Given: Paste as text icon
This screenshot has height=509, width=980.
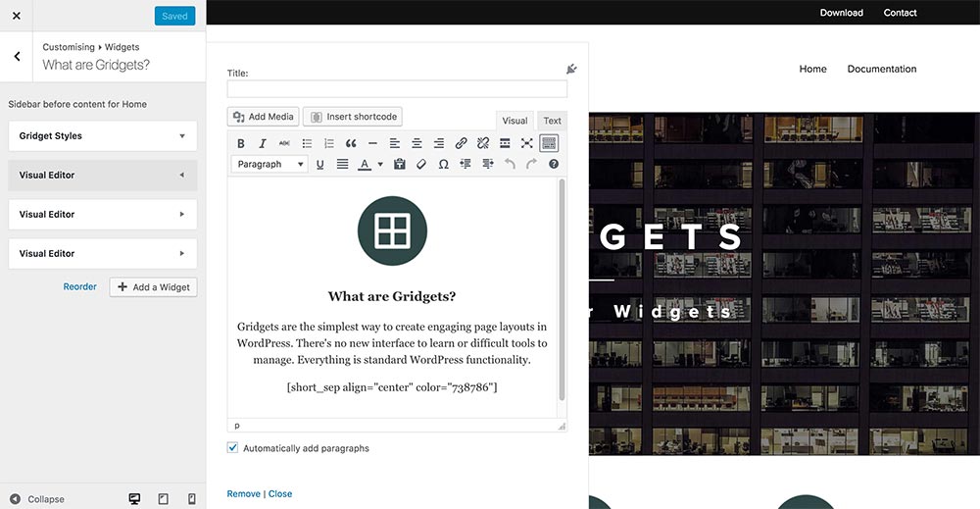Looking at the screenshot, I should click(400, 164).
